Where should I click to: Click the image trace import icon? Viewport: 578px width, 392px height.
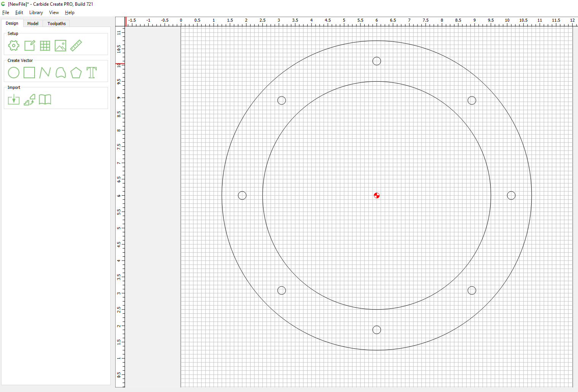tap(29, 100)
